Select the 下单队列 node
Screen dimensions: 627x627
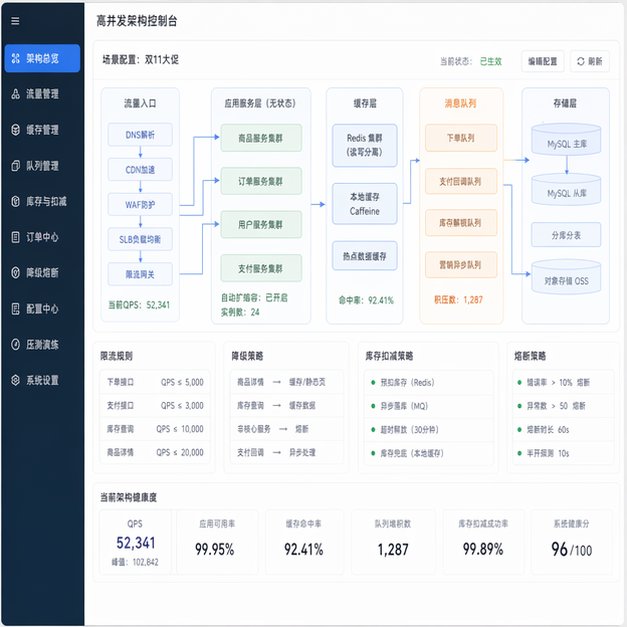pyautogui.click(x=461, y=138)
